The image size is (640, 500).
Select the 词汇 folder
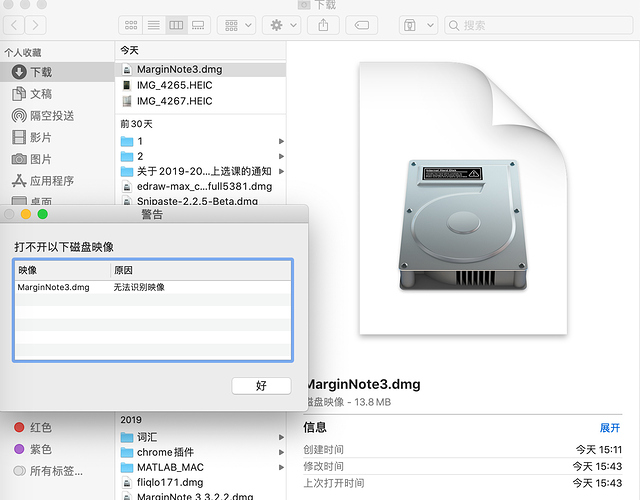coord(200,437)
